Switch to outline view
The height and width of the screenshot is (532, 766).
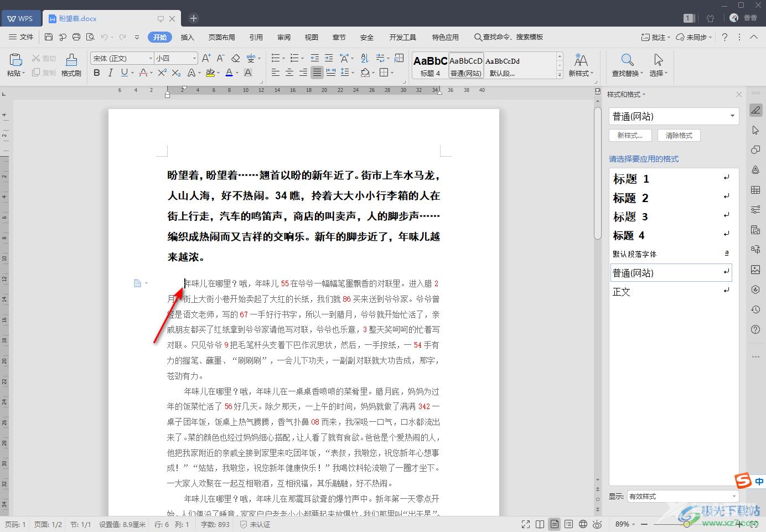[x=568, y=524]
